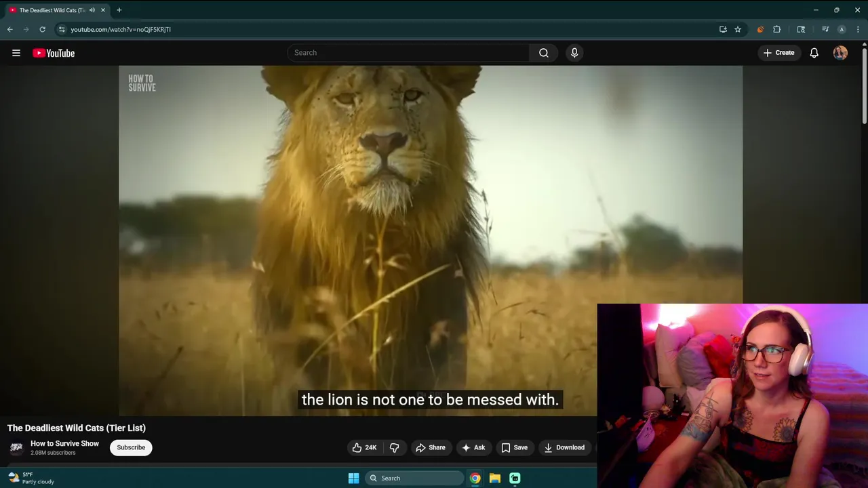Start voice search with the microphone icon
Viewport: 868px width, 488px height.
(x=574, y=53)
